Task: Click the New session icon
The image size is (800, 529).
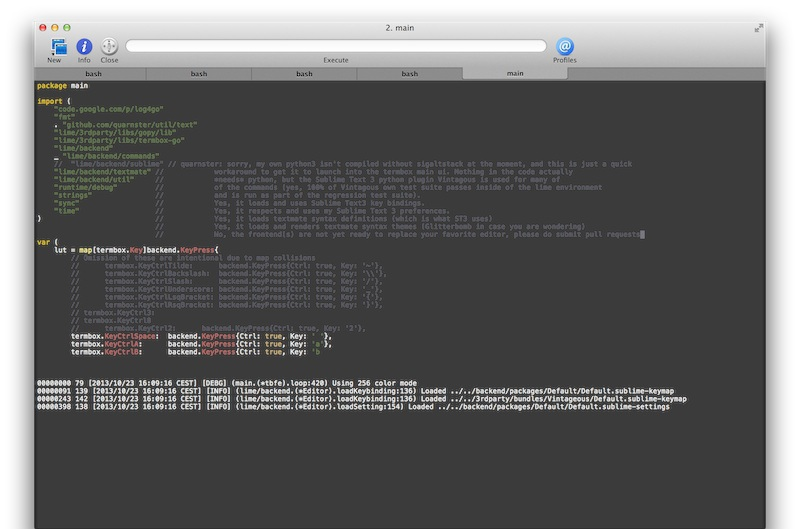Action: click(x=58, y=47)
